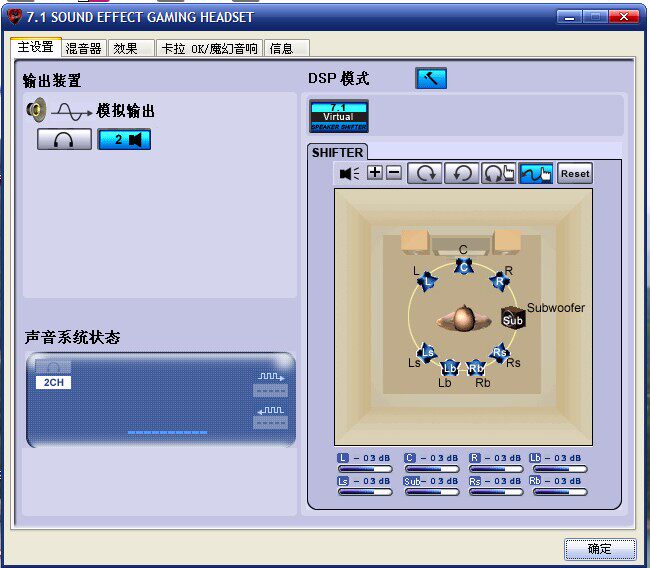This screenshot has width=650, height=568.
Task: Select headphone output mode
Action: click(64, 139)
